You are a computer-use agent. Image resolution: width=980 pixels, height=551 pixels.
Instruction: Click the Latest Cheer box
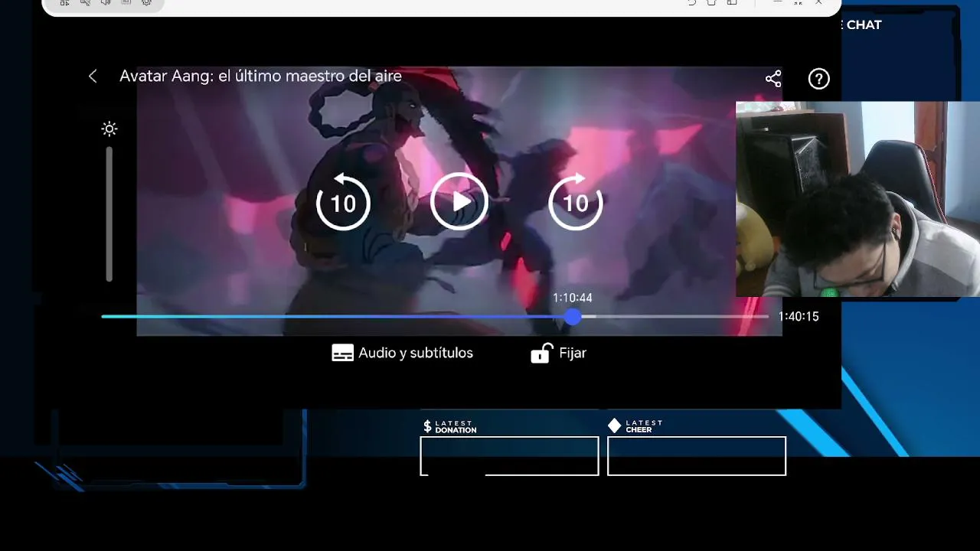(x=697, y=455)
